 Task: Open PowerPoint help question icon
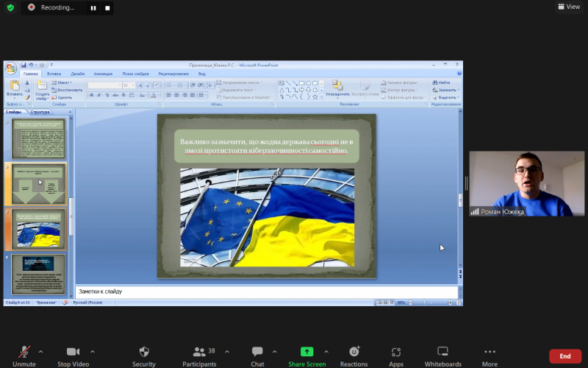tap(459, 74)
